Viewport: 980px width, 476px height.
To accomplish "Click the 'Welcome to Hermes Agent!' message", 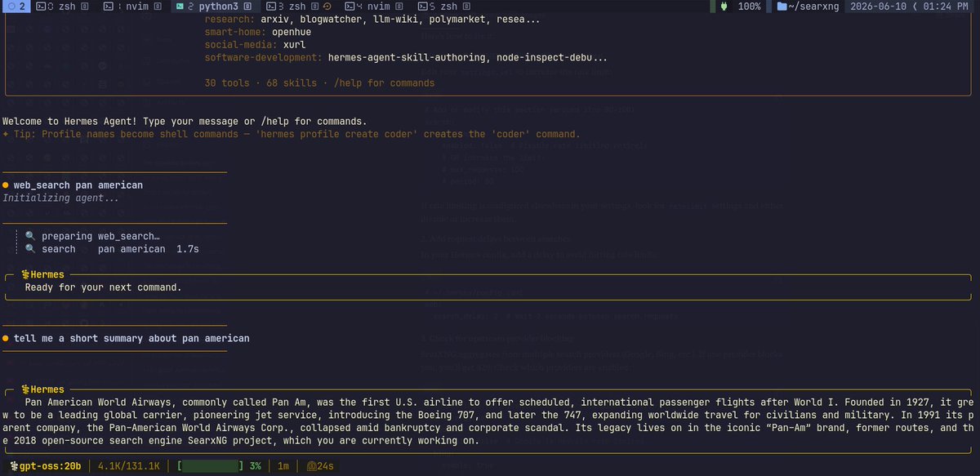I will pos(69,121).
